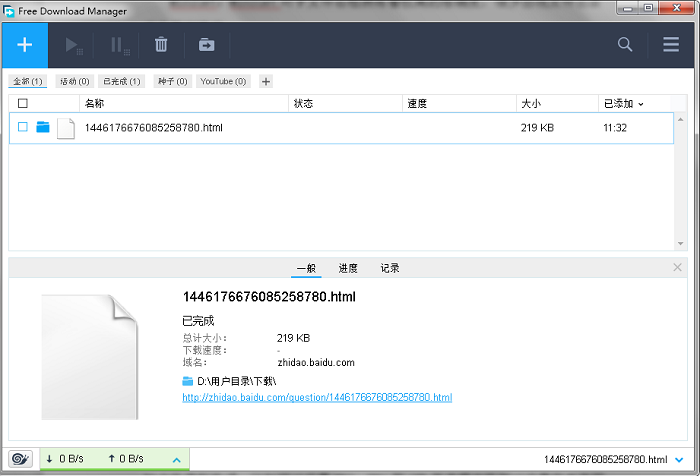Click the 11:32 added time cell
Viewport: 700px width, 476px height.
[x=615, y=128]
